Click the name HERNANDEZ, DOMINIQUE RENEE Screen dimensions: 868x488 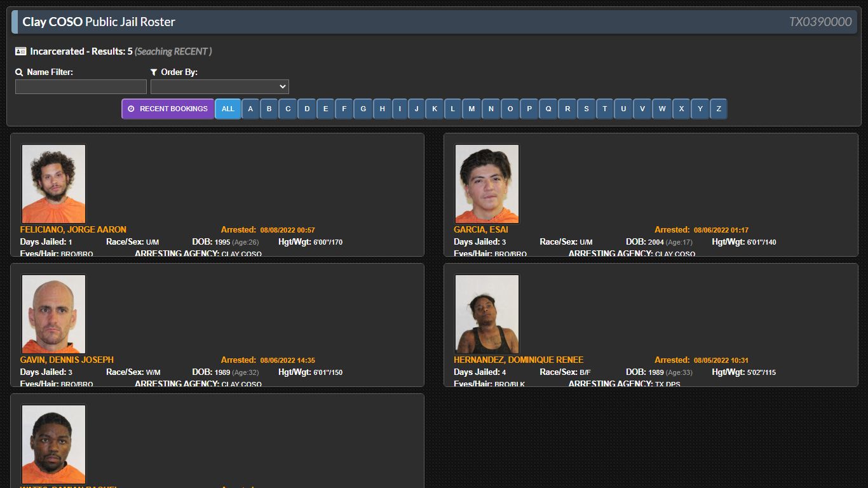click(x=519, y=360)
